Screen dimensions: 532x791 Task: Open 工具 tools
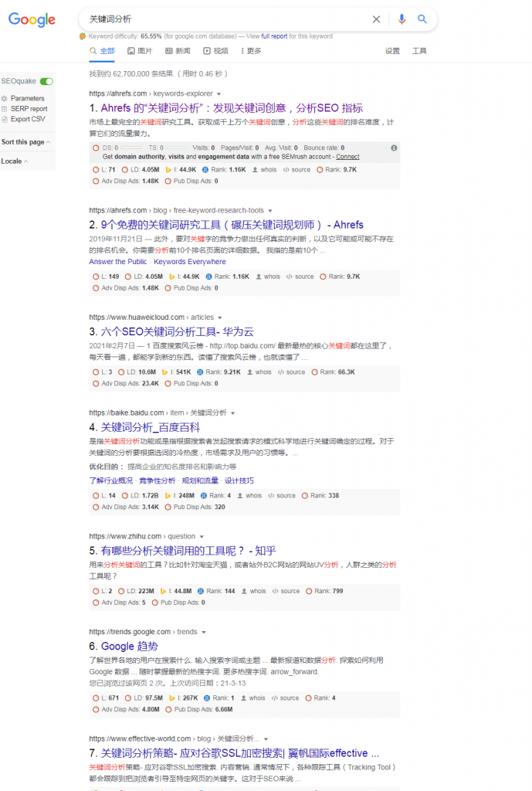tap(419, 51)
